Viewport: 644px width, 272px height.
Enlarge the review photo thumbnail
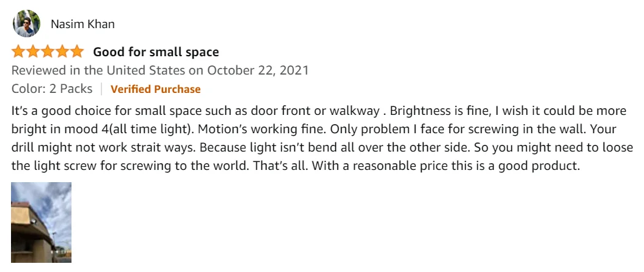[x=42, y=222]
